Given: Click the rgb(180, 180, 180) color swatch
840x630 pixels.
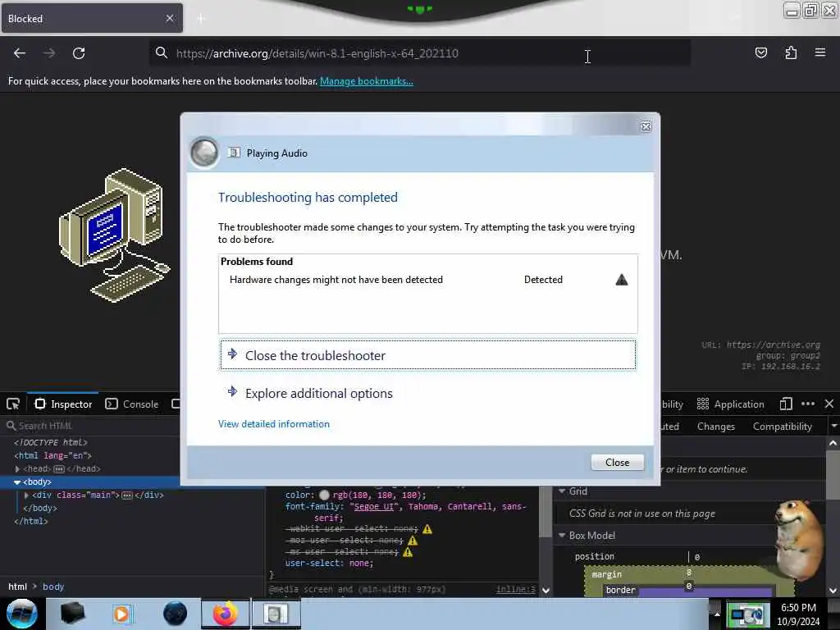Looking at the screenshot, I should [324, 495].
